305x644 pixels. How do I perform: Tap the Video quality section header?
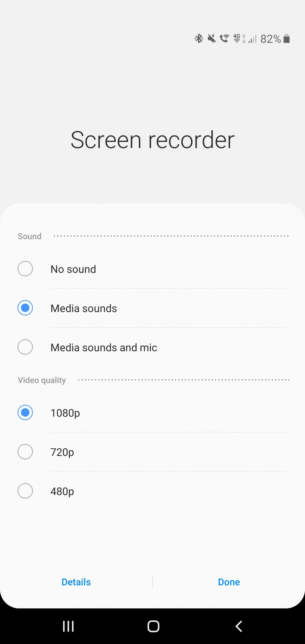tap(42, 380)
